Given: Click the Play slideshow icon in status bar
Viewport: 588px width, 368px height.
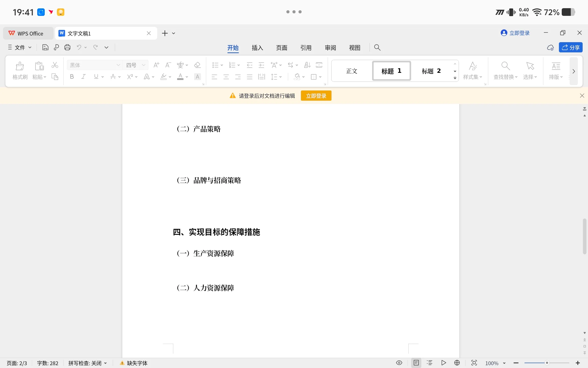Looking at the screenshot, I should 444,363.
